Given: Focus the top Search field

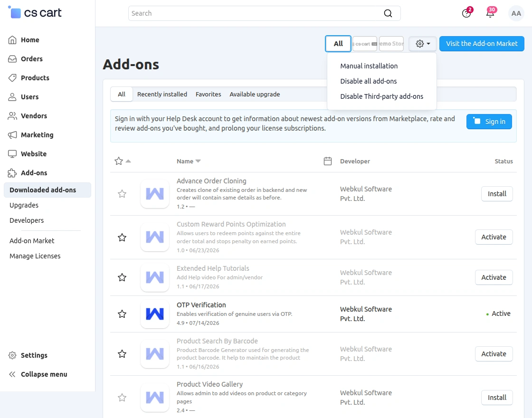Looking at the screenshot, I should pyautogui.click(x=264, y=13).
